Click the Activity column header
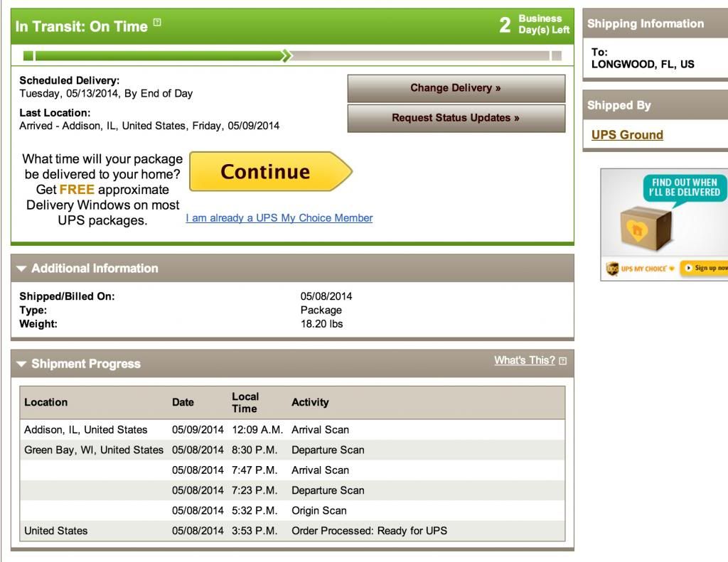This screenshot has height=562, width=728. [310, 402]
